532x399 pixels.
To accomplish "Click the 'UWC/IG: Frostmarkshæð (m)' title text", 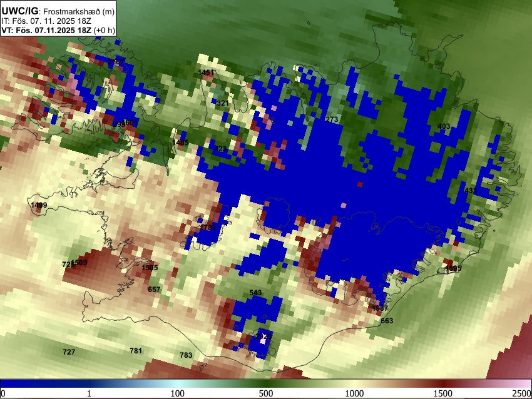I will click(58, 11).
